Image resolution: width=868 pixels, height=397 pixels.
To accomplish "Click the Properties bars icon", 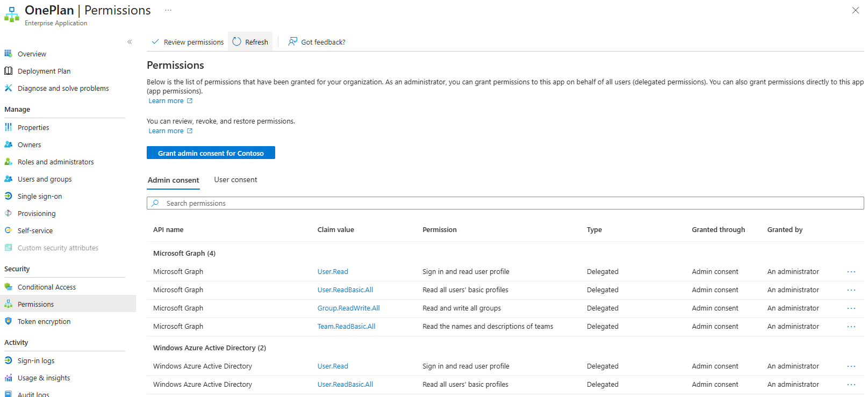I will coord(8,127).
